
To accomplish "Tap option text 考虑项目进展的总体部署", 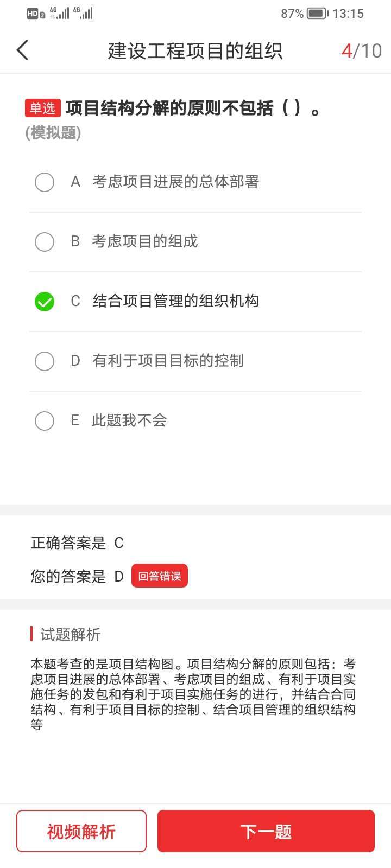I will click(x=175, y=182).
